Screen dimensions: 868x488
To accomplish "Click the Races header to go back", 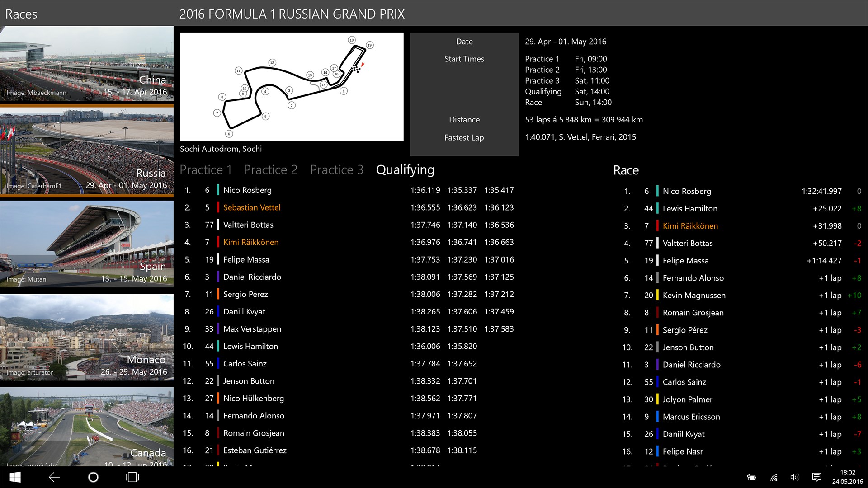I will pyautogui.click(x=21, y=14).
